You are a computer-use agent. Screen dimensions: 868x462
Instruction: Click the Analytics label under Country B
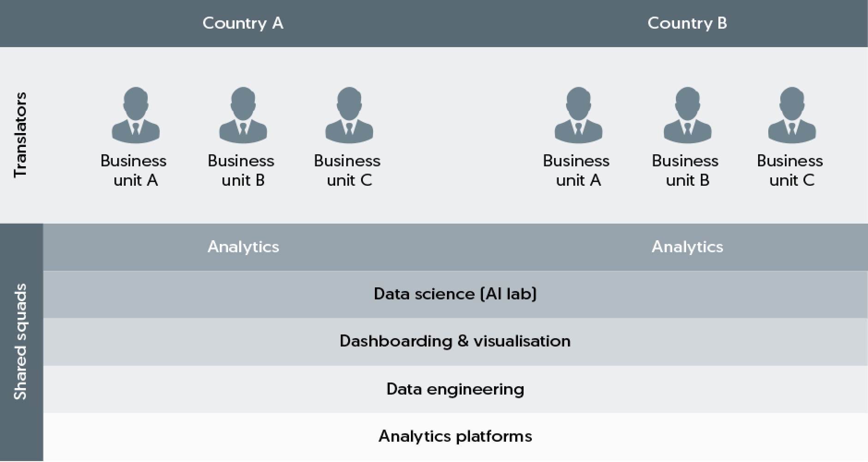[687, 247]
